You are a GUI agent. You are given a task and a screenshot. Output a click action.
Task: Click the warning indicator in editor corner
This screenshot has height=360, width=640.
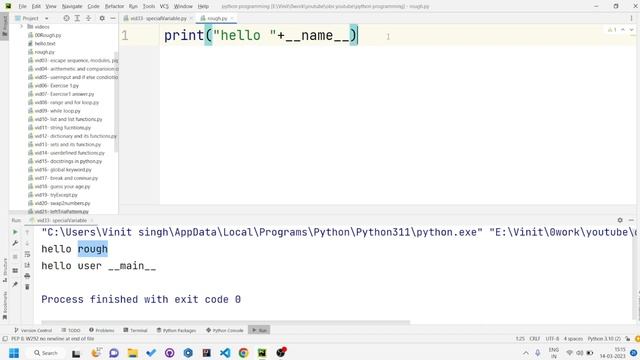(x=612, y=30)
